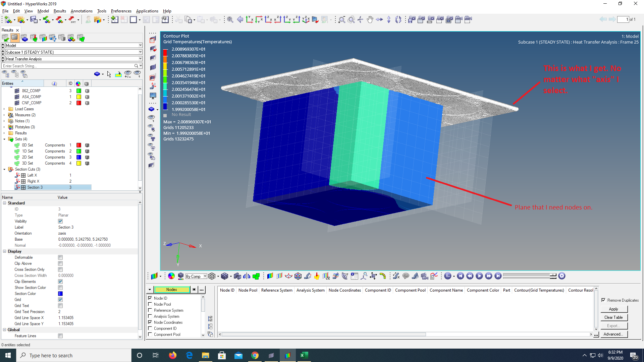The height and width of the screenshot is (362, 644).
Task: Click the contour color wheel icon
Action: coord(171,276)
